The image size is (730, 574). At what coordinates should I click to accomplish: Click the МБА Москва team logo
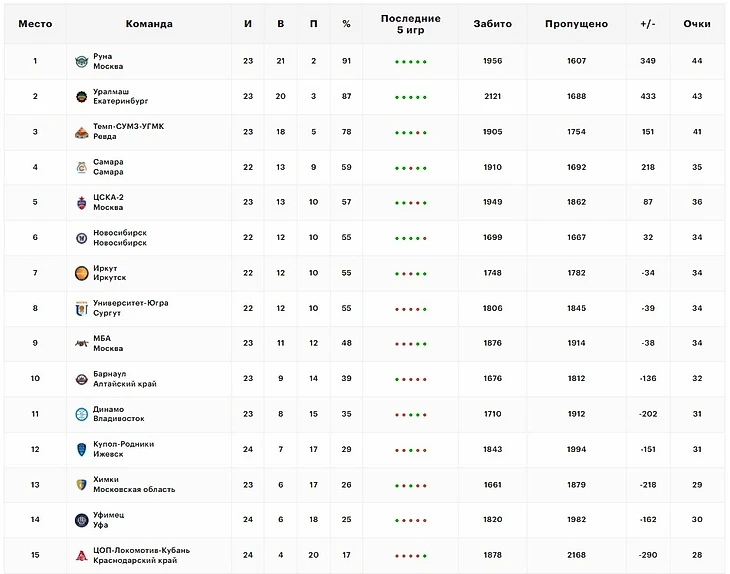pos(81,344)
